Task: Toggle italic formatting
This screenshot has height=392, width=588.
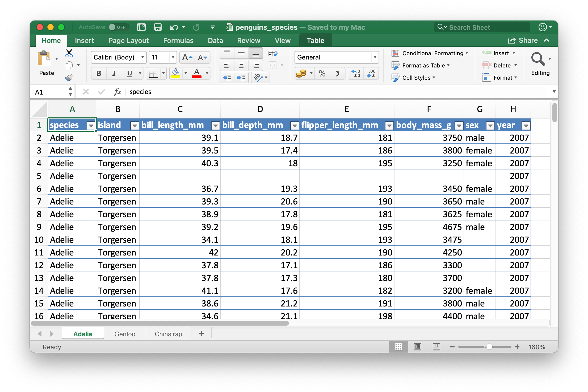Action: click(x=114, y=73)
